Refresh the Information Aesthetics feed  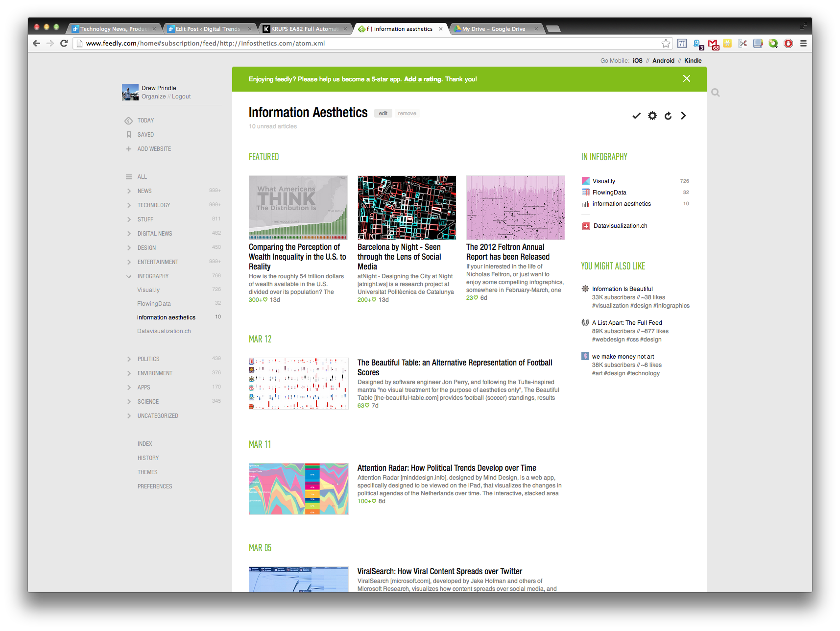[668, 116]
